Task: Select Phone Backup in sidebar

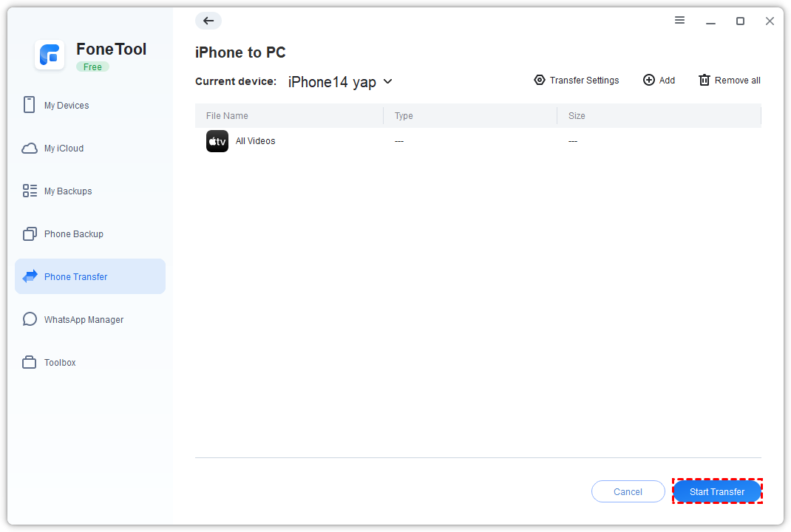Action: (73, 234)
